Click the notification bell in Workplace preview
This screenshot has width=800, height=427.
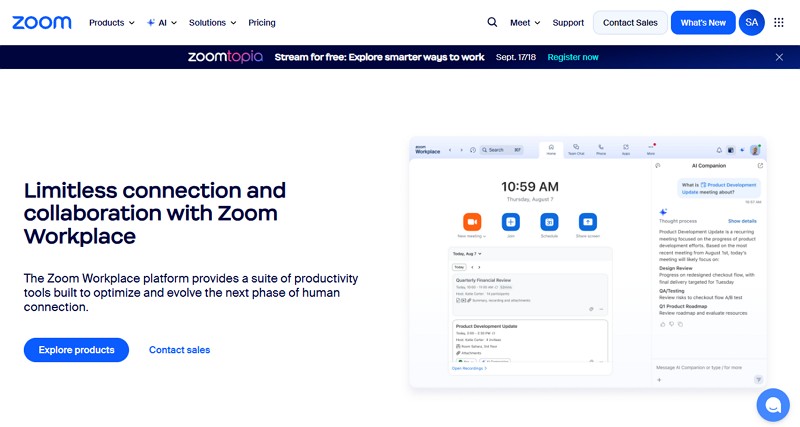click(x=719, y=150)
